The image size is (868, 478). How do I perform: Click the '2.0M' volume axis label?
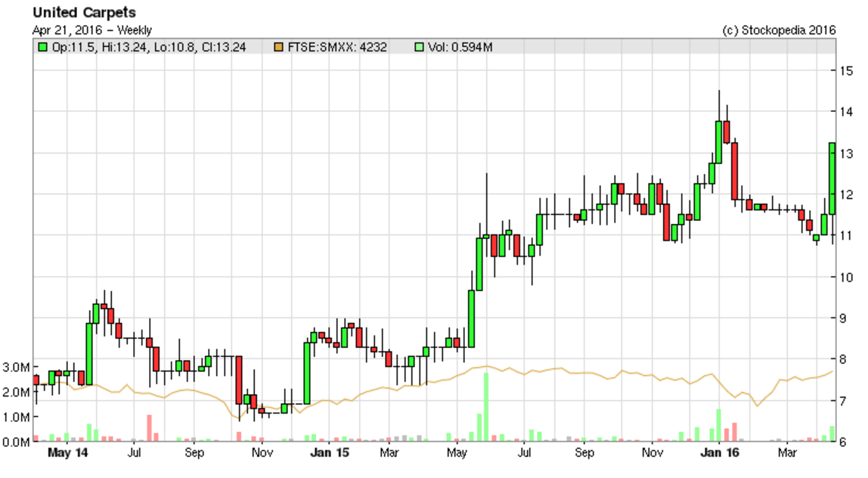pos(16,392)
